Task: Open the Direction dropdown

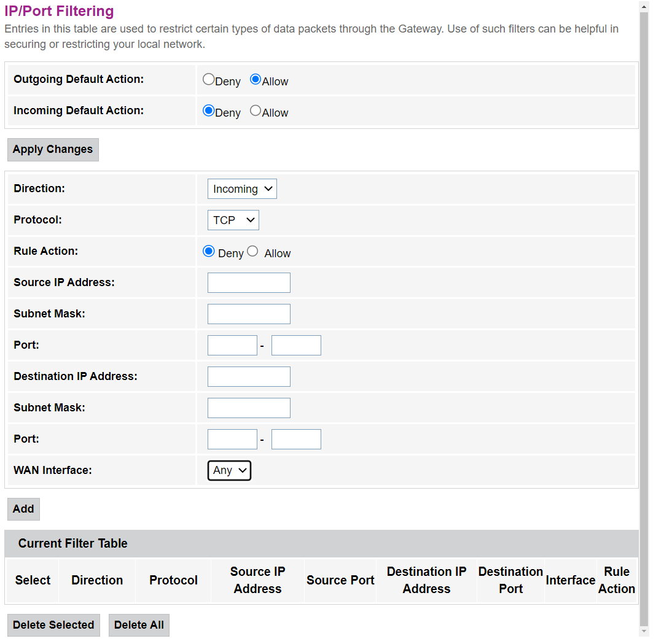Action: (242, 189)
